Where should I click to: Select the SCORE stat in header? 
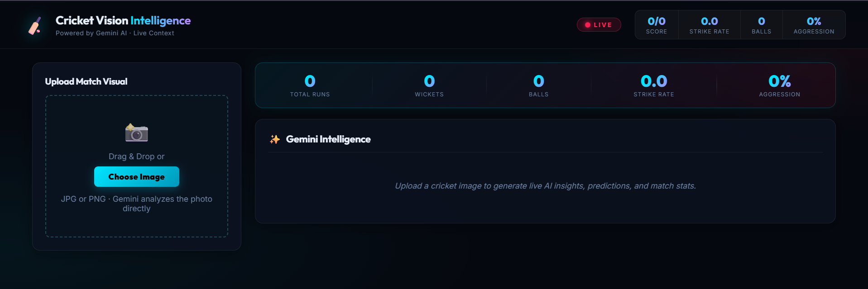657,25
